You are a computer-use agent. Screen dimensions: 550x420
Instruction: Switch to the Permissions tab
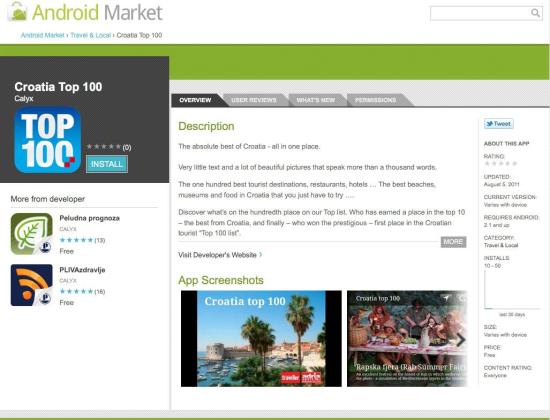pyautogui.click(x=375, y=100)
